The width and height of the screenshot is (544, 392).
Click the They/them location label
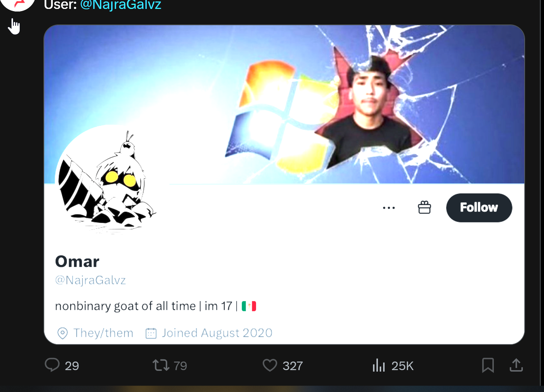click(x=103, y=333)
